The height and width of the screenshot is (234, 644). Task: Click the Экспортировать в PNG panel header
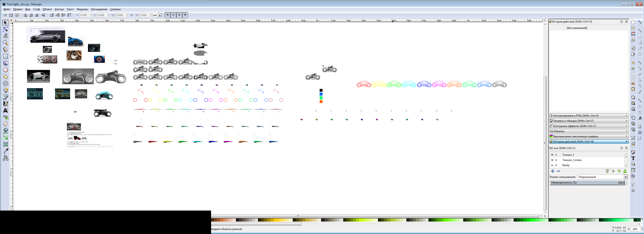pyautogui.click(x=589, y=115)
